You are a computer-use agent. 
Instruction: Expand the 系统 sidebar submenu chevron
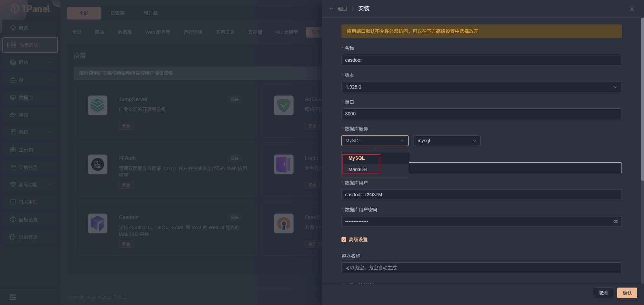point(49,132)
